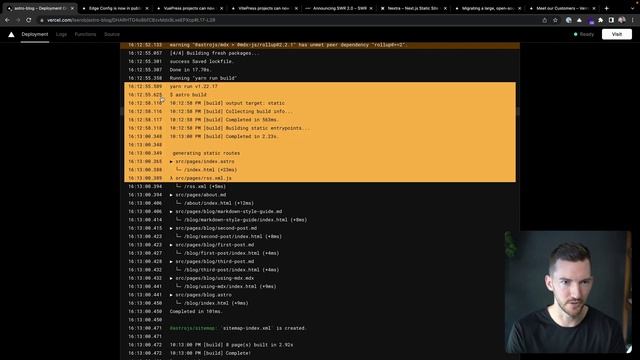The image size is (640, 360).
Task: Click the 'Building static entrypoints' log line
Action: (320, 128)
